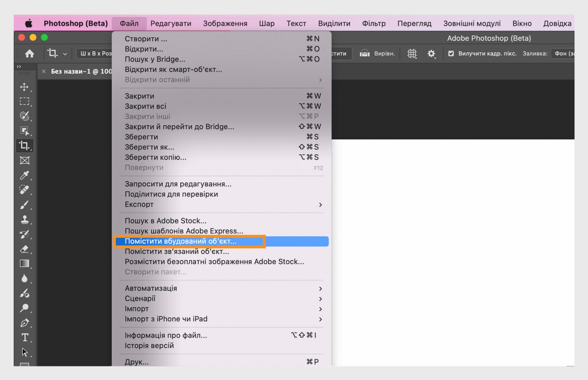Select the Gradient tool

coord(24,263)
